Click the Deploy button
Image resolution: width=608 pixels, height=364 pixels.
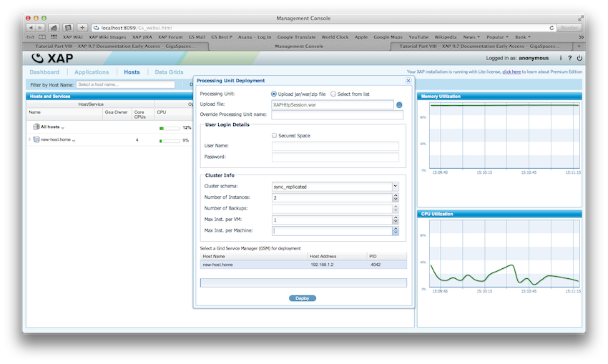point(303,298)
